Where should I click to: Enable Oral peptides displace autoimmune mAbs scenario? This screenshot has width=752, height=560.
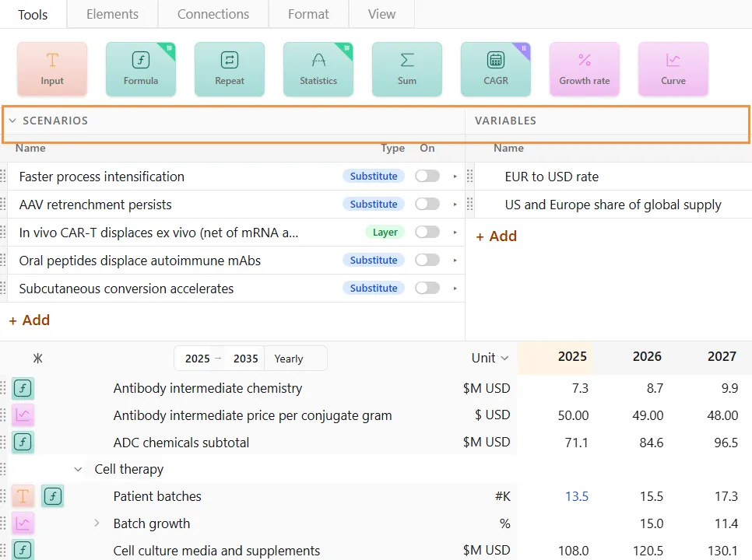tap(427, 260)
